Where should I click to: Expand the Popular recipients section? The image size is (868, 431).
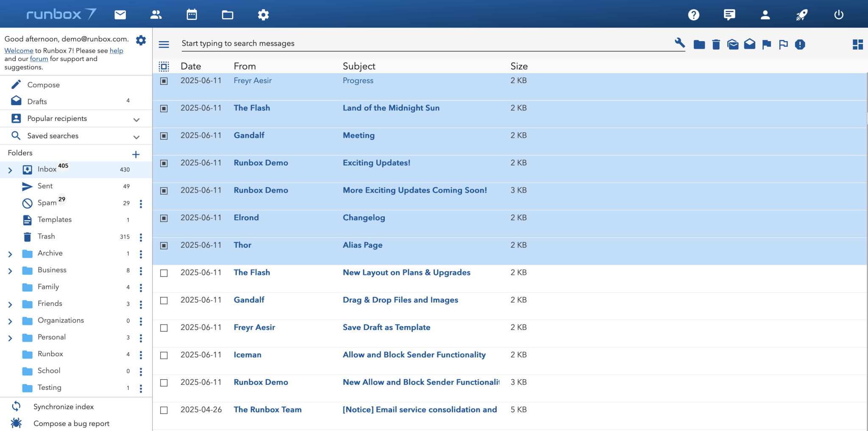click(x=136, y=120)
